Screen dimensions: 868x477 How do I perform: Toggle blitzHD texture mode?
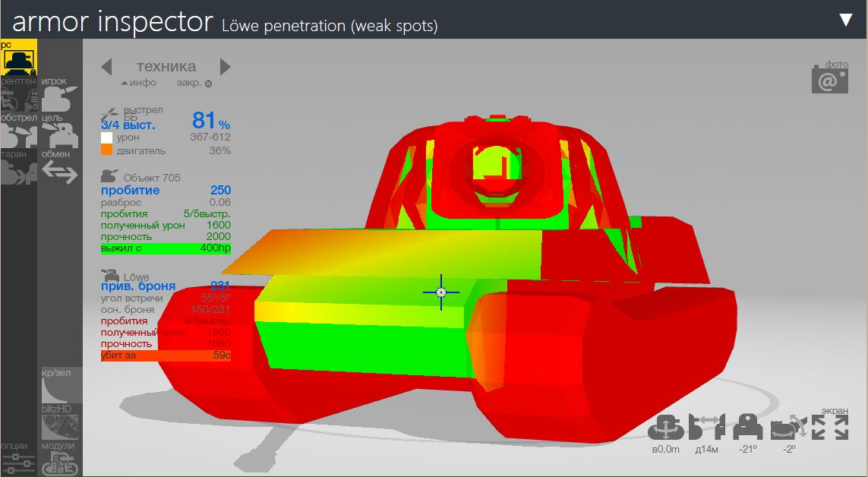[61, 422]
